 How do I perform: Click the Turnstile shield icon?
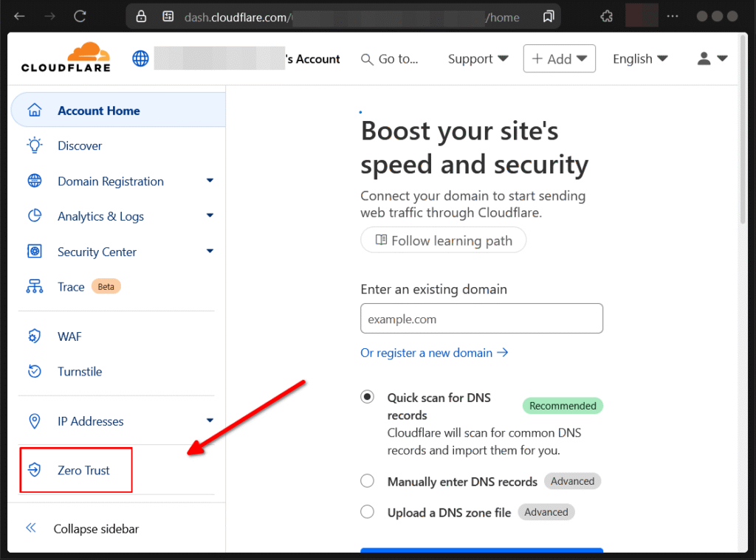click(34, 371)
